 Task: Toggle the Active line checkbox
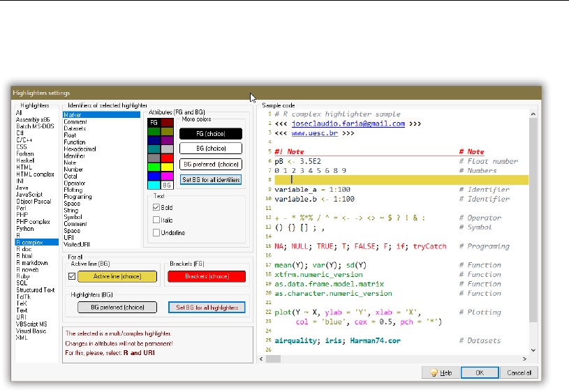(x=71, y=276)
